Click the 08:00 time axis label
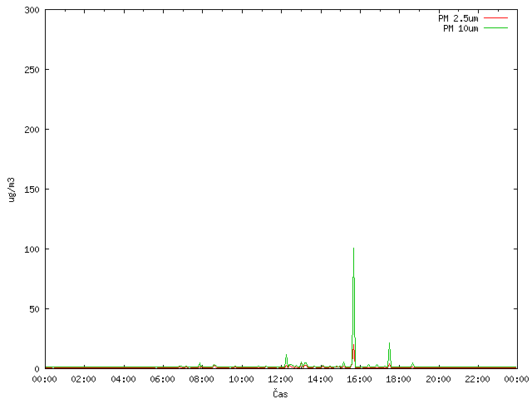532x399 pixels. (202, 379)
